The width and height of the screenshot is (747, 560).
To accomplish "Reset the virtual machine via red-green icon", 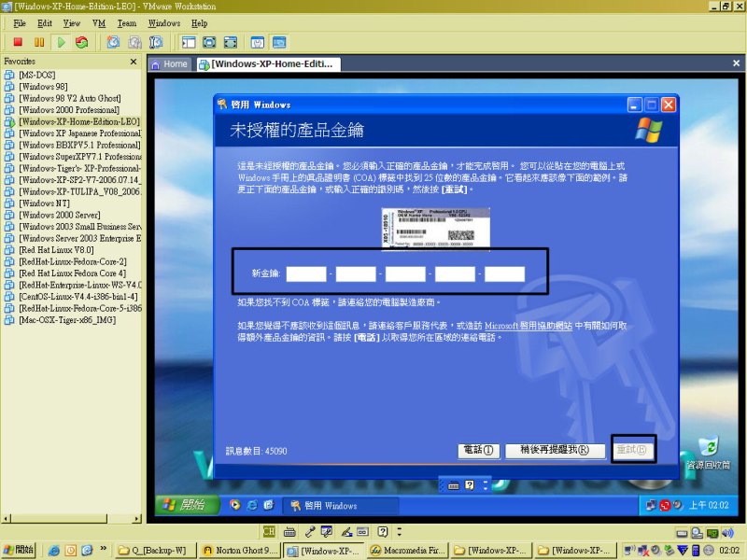I will tap(82, 42).
